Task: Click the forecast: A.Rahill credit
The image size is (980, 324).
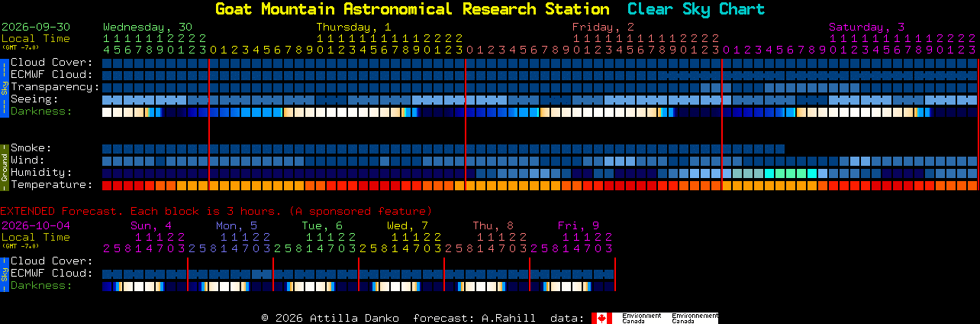Action: point(474,318)
